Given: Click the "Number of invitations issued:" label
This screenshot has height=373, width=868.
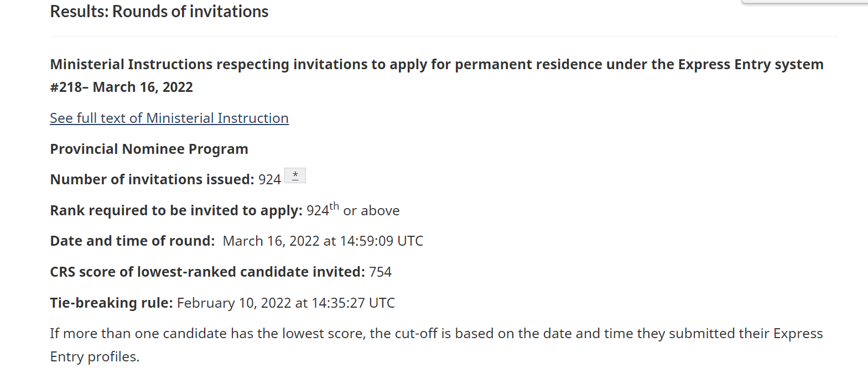Looking at the screenshot, I should pyautogui.click(x=152, y=180).
